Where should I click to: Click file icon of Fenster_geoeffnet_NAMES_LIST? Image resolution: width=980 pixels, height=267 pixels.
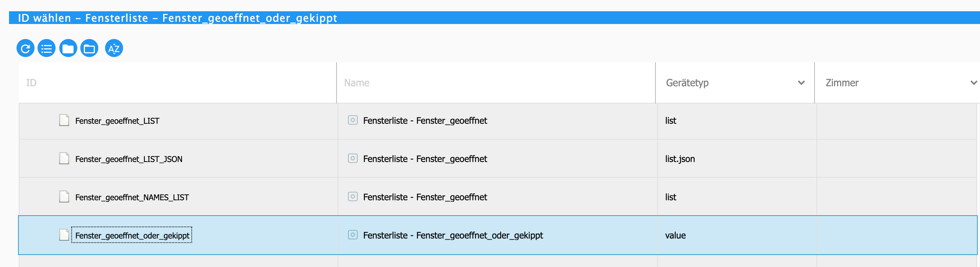point(64,196)
